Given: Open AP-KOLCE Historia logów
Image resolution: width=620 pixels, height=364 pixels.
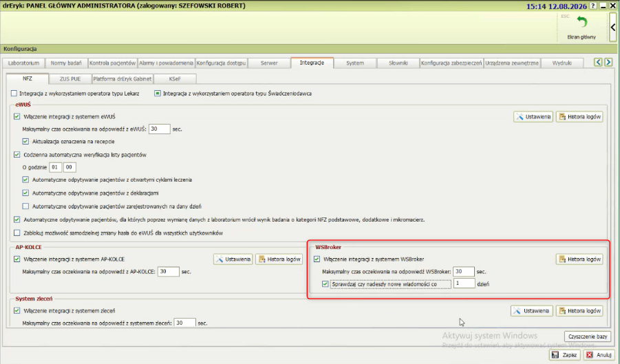Looking at the screenshot, I should point(279,259).
